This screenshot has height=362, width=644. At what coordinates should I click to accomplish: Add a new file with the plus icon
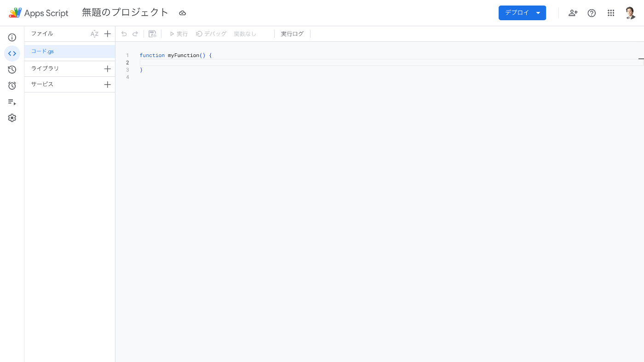[108, 34]
